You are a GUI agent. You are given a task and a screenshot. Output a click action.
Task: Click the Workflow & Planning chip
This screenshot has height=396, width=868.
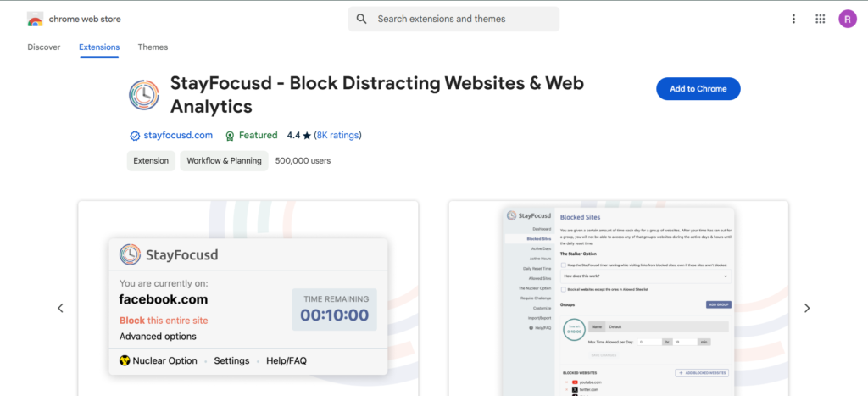[224, 160]
